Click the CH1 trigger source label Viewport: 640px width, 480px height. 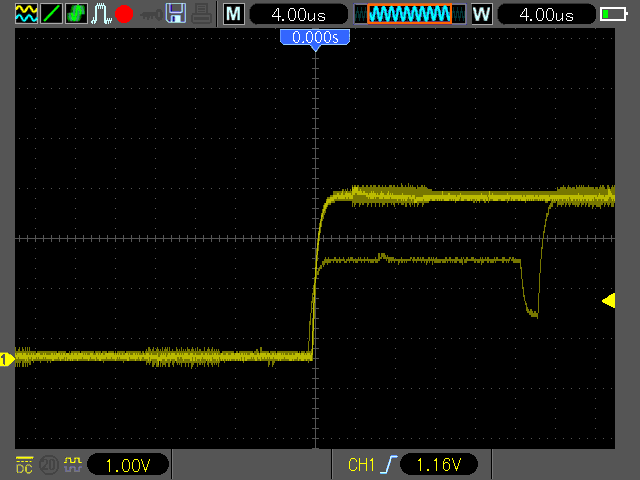click(x=361, y=465)
